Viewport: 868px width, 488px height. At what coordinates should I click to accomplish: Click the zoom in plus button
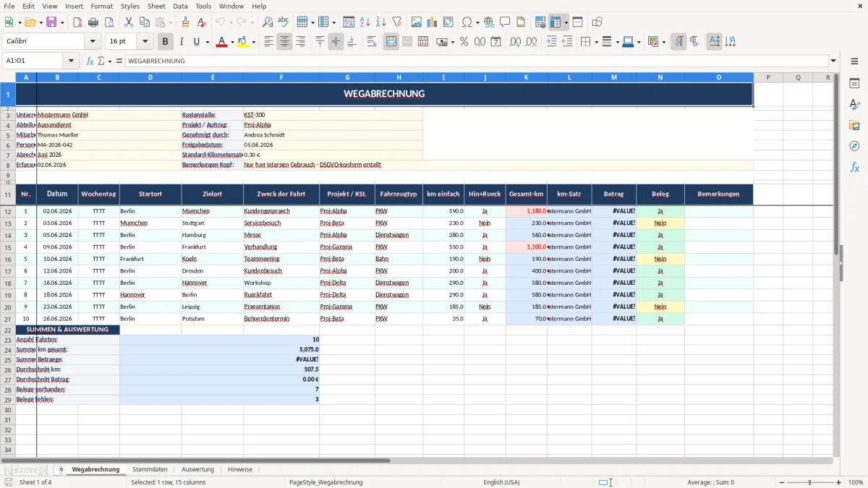(x=839, y=482)
